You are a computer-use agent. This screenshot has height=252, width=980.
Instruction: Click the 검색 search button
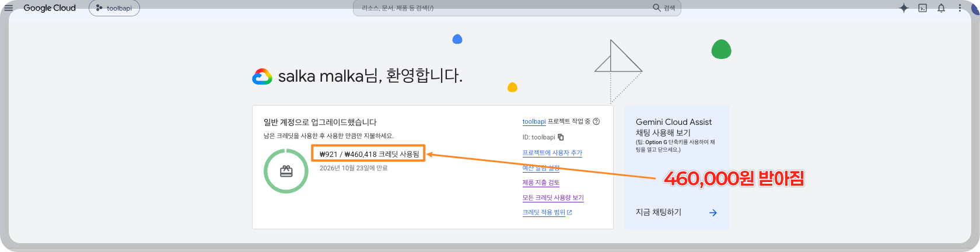click(x=664, y=8)
